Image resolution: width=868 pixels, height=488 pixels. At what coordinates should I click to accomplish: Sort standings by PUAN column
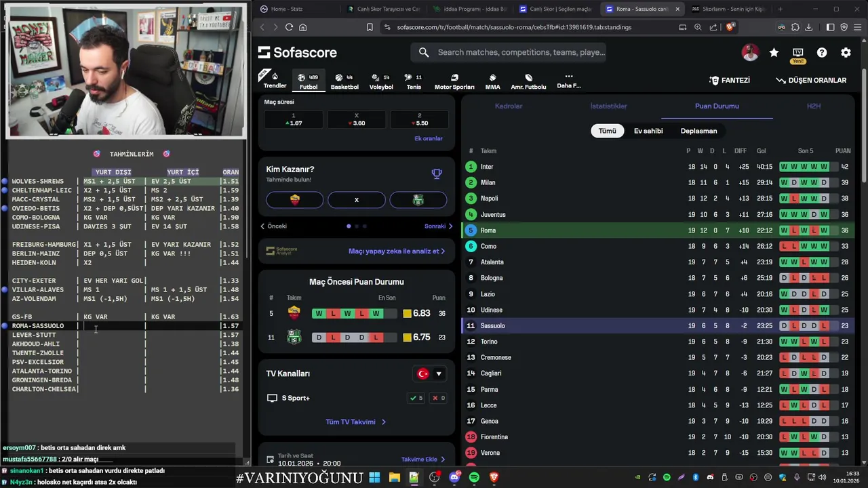click(x=843, y=151)
